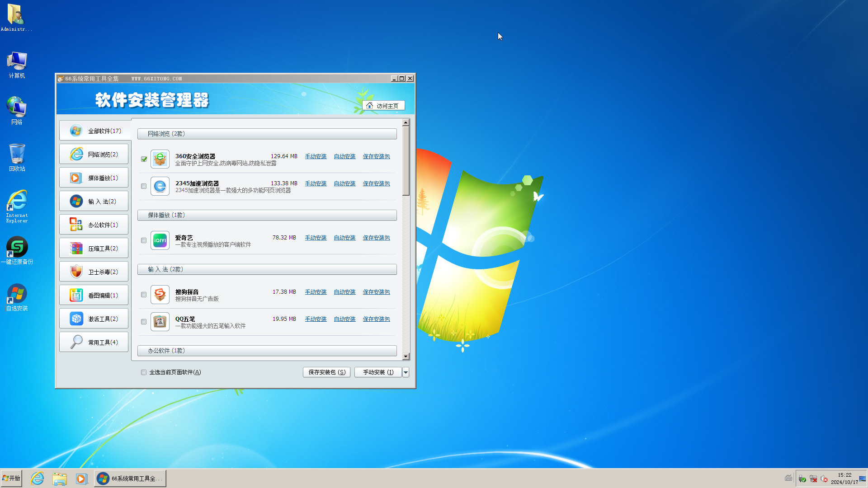Screen dimensions: 868x488
Task: Click 手动安装 link for QQ五笔
Action: point(316,319)
